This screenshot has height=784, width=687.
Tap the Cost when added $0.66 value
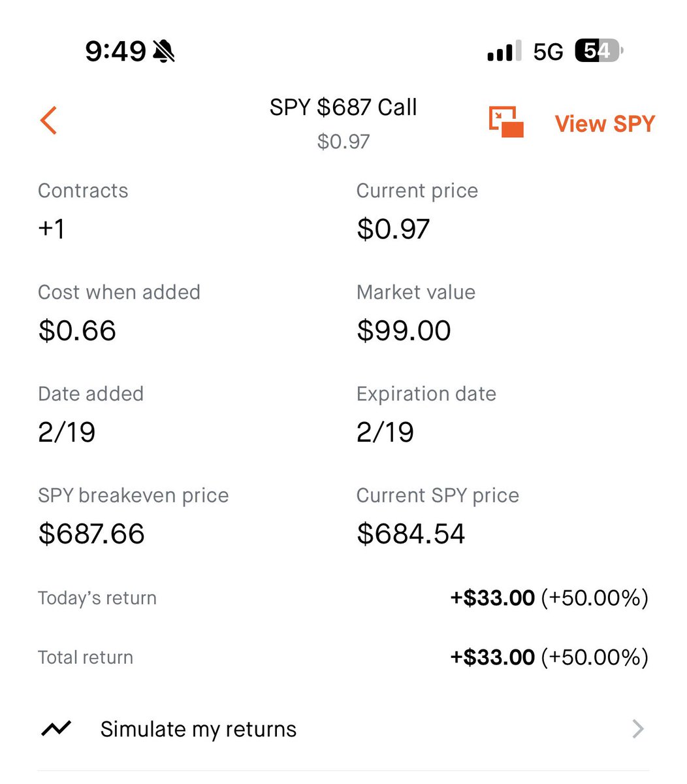(x=77, y=331)
